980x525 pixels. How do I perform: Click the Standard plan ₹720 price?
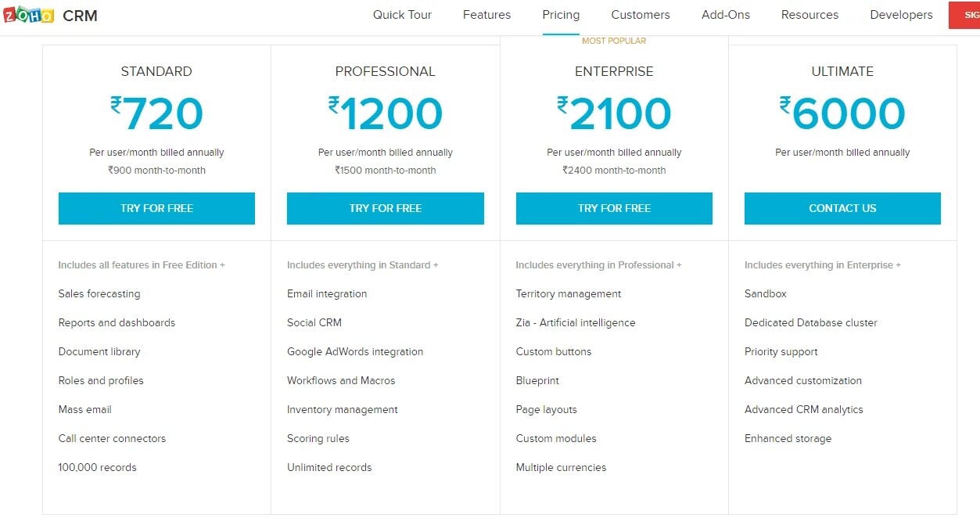tap(156, 113)
